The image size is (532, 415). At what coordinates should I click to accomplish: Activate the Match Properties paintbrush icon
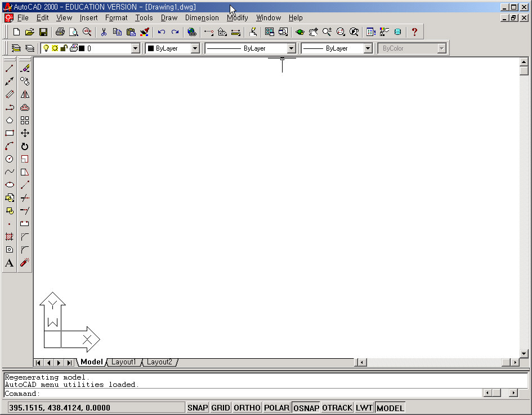[x=145, y=32]
